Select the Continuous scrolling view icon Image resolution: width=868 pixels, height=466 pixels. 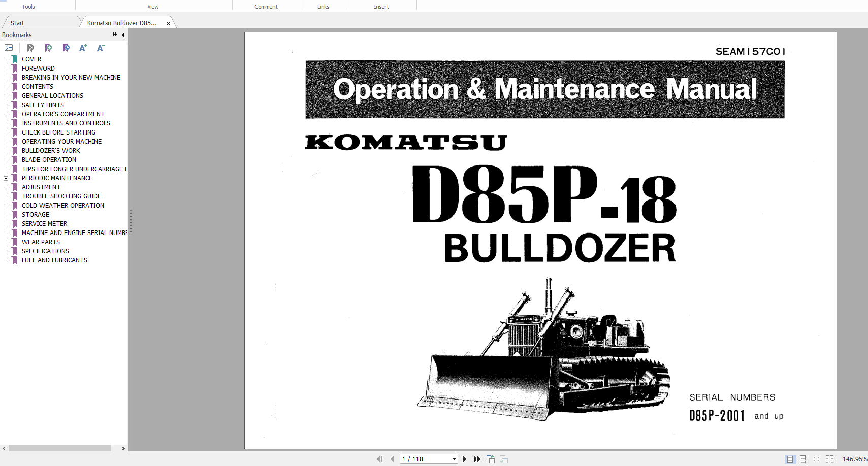coord(803,459)
